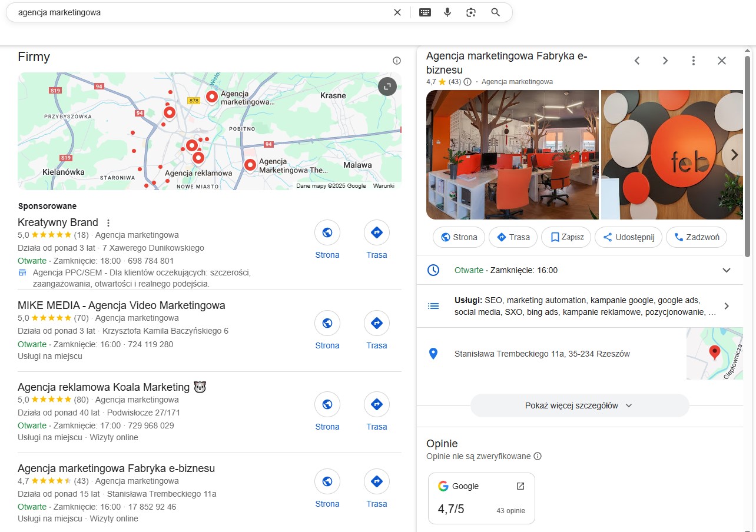Click the Google 4,7/5 reviews card
Image resolution: width=756 pixels, height=532 pixels.
click(482, 498)
